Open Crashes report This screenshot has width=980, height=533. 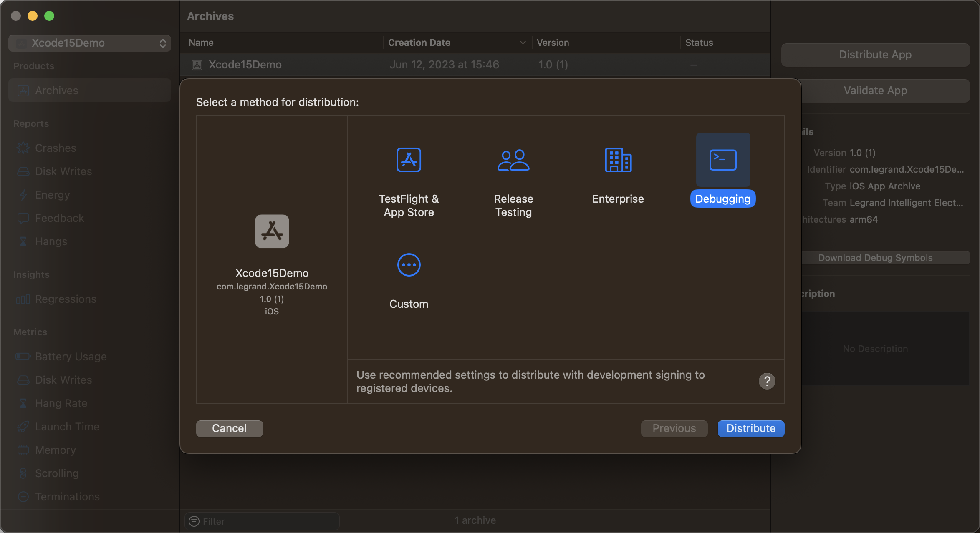tap(56, 148)
